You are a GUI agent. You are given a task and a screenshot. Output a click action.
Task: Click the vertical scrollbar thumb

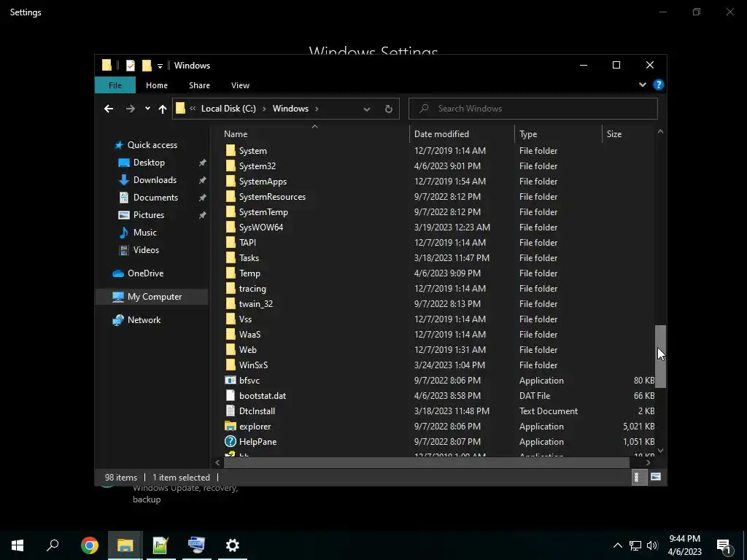click(660, 356)
